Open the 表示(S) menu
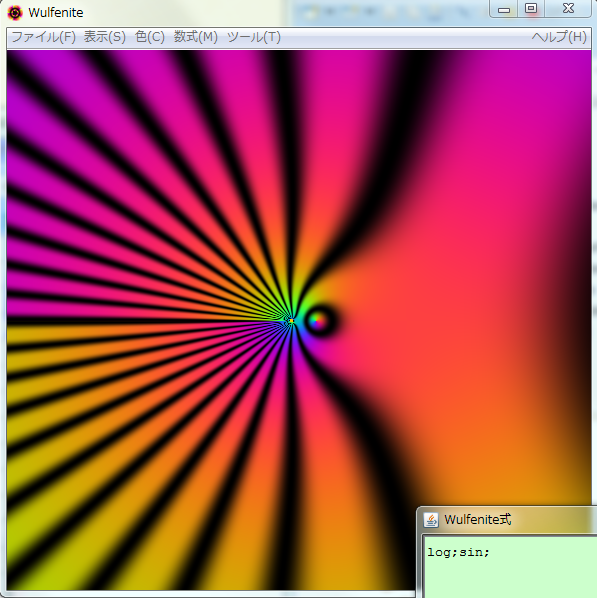 coord(105,37)
